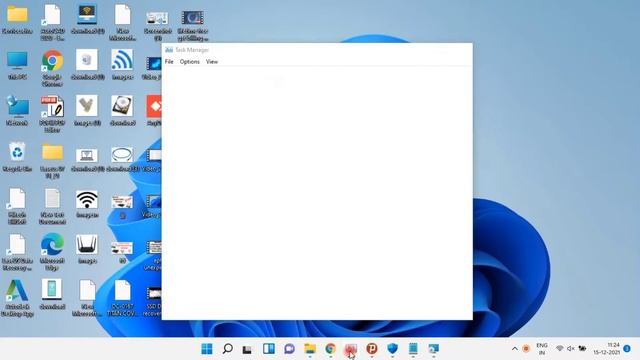Select the This PC desktop icon
Viewport: 640px width, 360px height.
(x=17, y=65)
